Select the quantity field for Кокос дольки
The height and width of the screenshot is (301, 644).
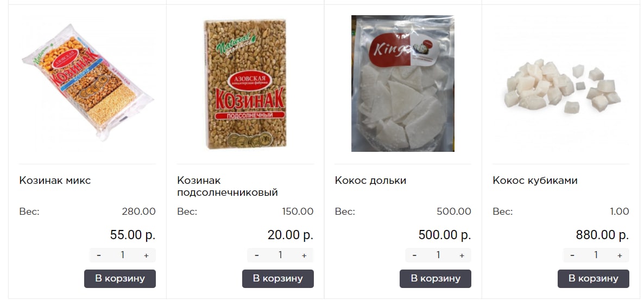pos(438,255)
